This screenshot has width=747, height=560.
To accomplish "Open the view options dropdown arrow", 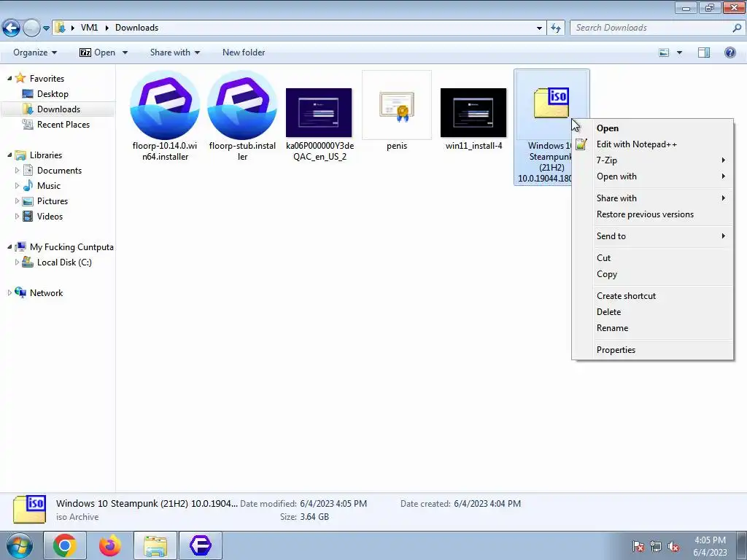I will pyautogui.click(x=679, y=52).
